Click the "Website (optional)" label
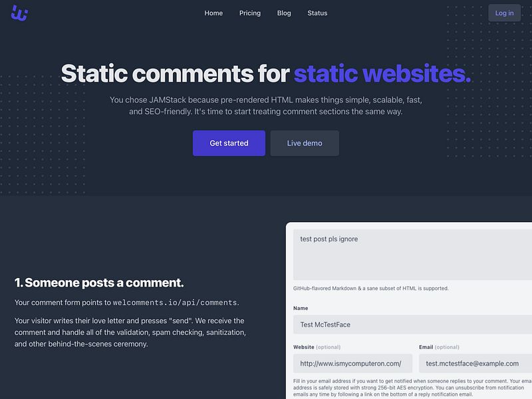The height and width of the screenshot is (399, 532). point(317,347)
